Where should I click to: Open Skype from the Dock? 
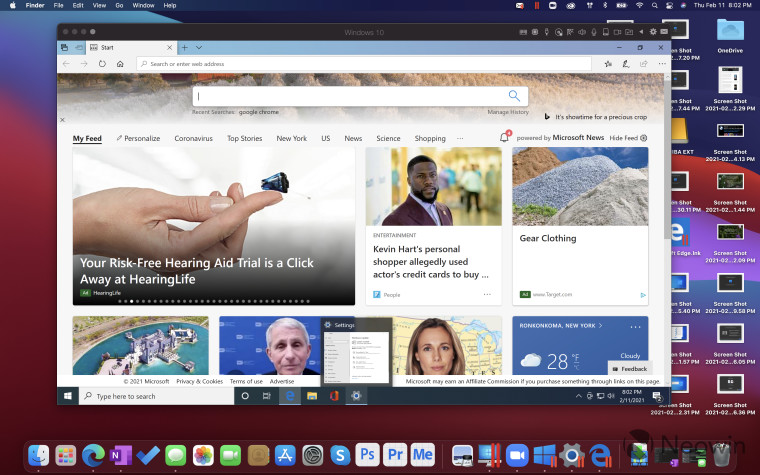(340, 455)
